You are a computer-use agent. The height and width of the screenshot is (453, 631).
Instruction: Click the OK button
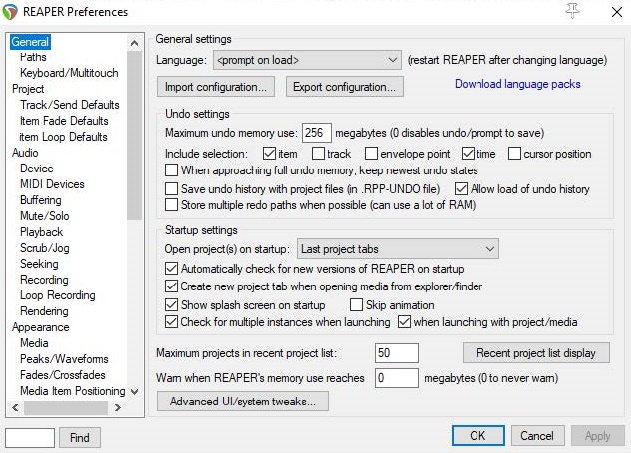[478, 436]
